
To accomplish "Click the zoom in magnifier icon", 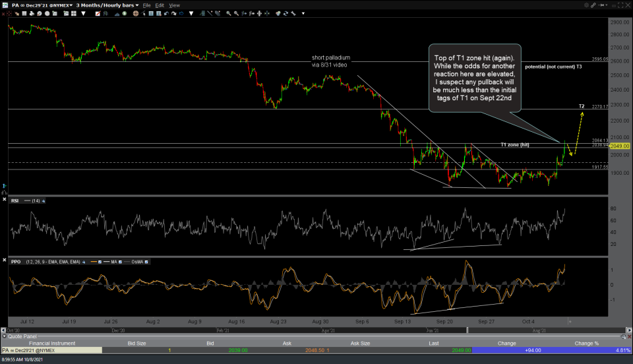I will [x=227, y=13].
